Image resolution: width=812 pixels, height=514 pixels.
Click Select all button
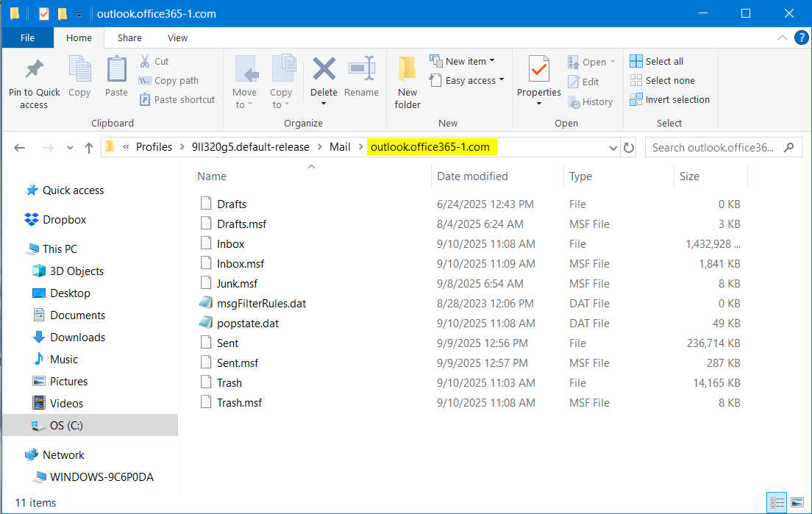(657, 61)
